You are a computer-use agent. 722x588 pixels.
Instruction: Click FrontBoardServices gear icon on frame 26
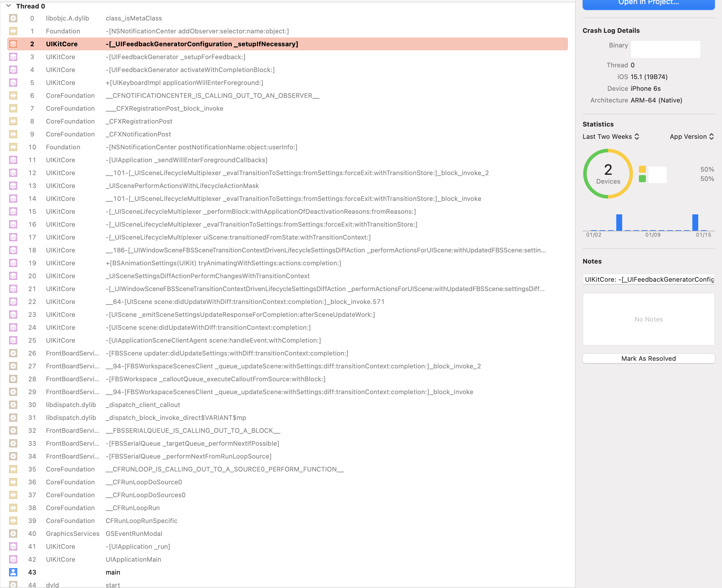pos(13,353)
